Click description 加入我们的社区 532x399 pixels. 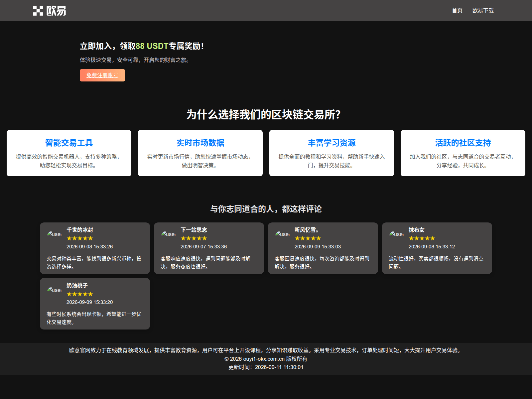(x=463, y=161)
